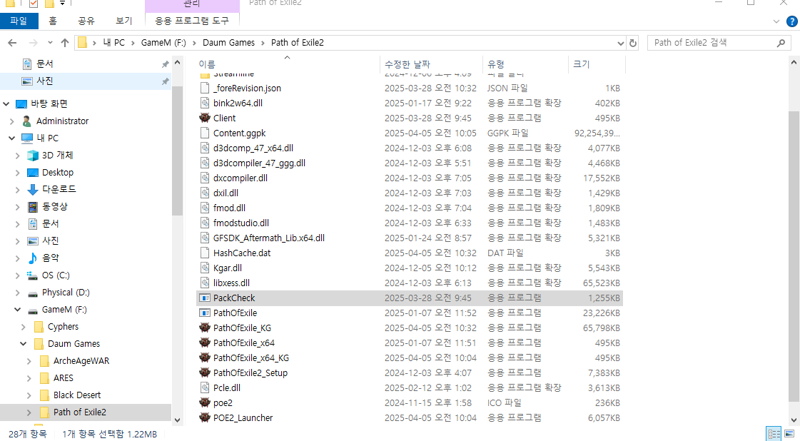800x441 pixels.
Task: Select the Content.ggpk file icon
Action: tap(205, 133)
